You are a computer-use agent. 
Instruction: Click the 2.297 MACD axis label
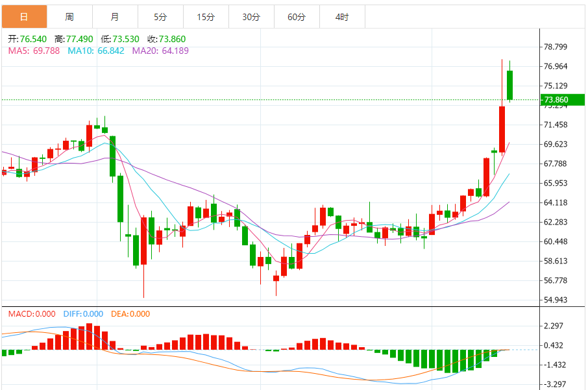point(554,326)
